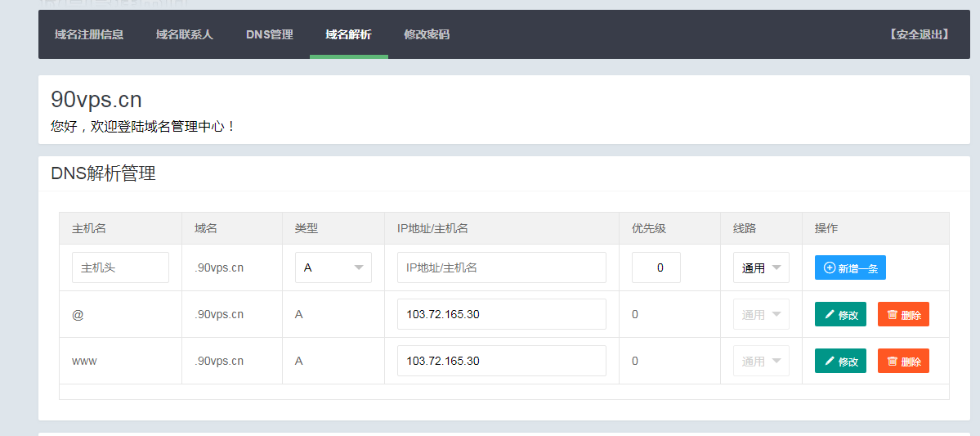
Task: Open the 修改密码 tab
Action: point(427,34)
